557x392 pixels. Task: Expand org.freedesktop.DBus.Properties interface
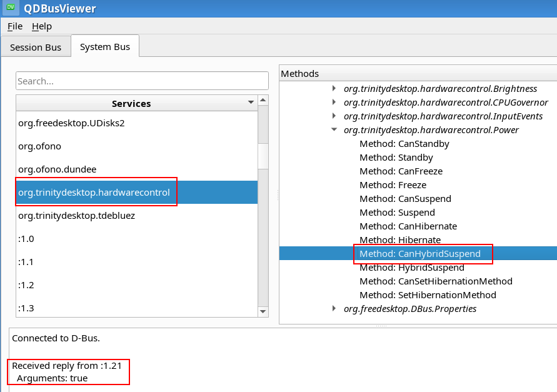334,308
